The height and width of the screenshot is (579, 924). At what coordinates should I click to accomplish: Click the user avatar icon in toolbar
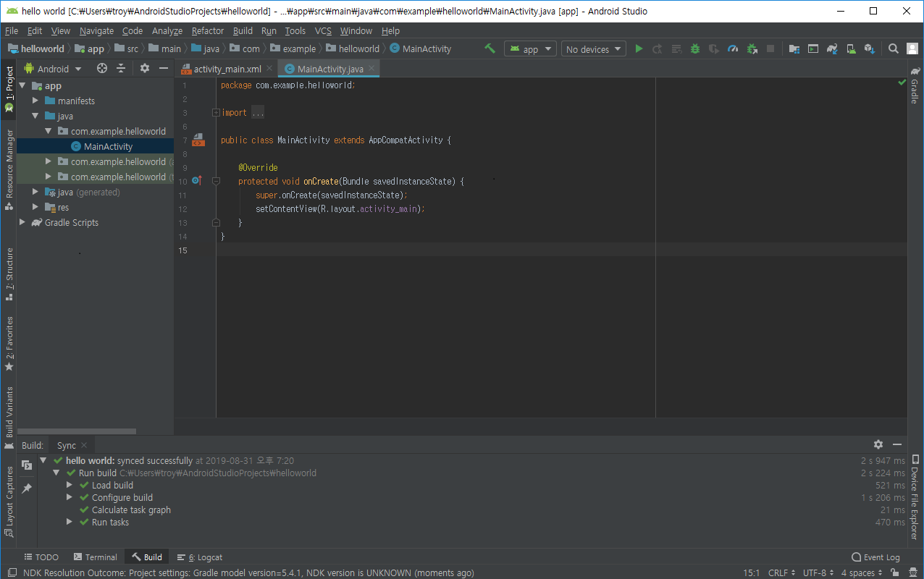[912, 48]
